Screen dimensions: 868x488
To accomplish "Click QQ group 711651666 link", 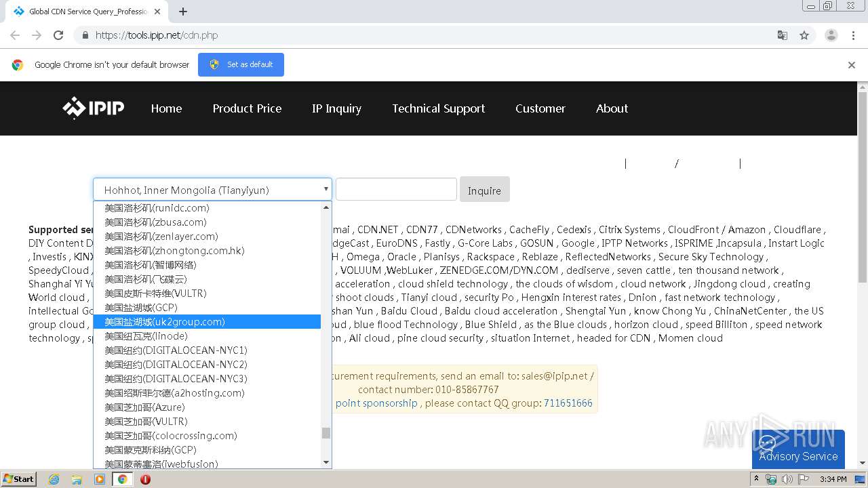I will click(x=568, y=403).
